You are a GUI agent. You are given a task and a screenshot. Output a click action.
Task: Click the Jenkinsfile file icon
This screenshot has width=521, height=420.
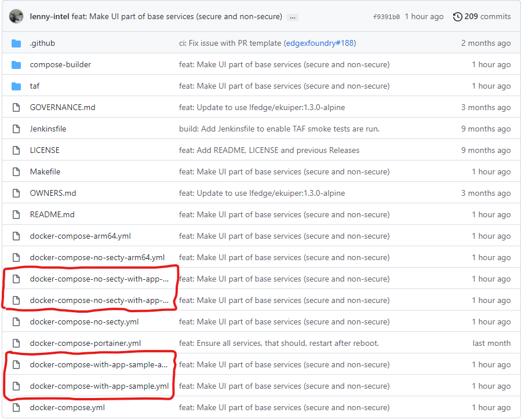(x=16, y=129)
